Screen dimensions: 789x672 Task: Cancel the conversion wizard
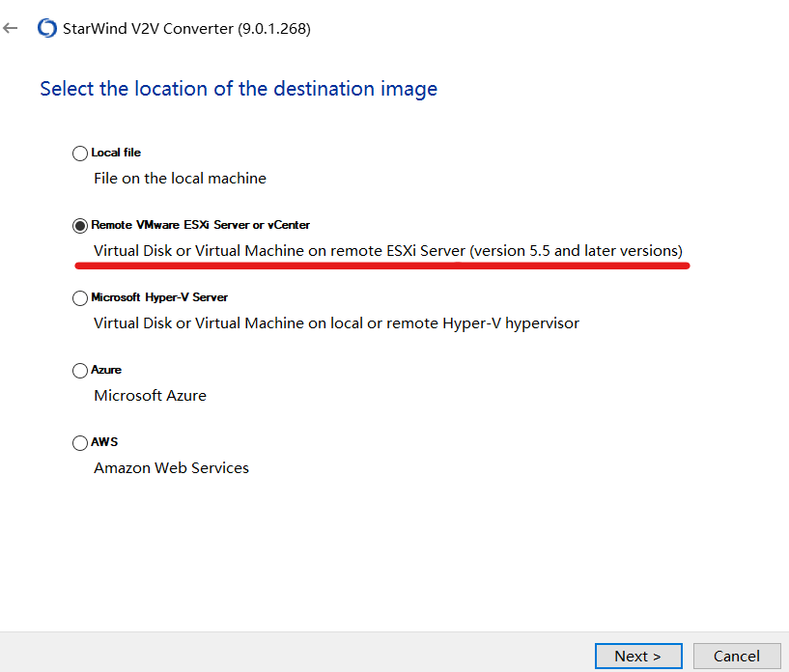click(737, 656)
